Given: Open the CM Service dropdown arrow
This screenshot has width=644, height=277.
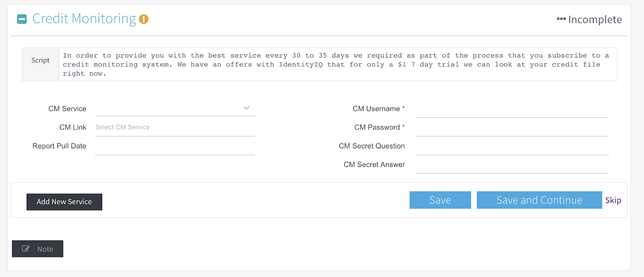Looking at the screenshot, I should click(x=247, y=108).
